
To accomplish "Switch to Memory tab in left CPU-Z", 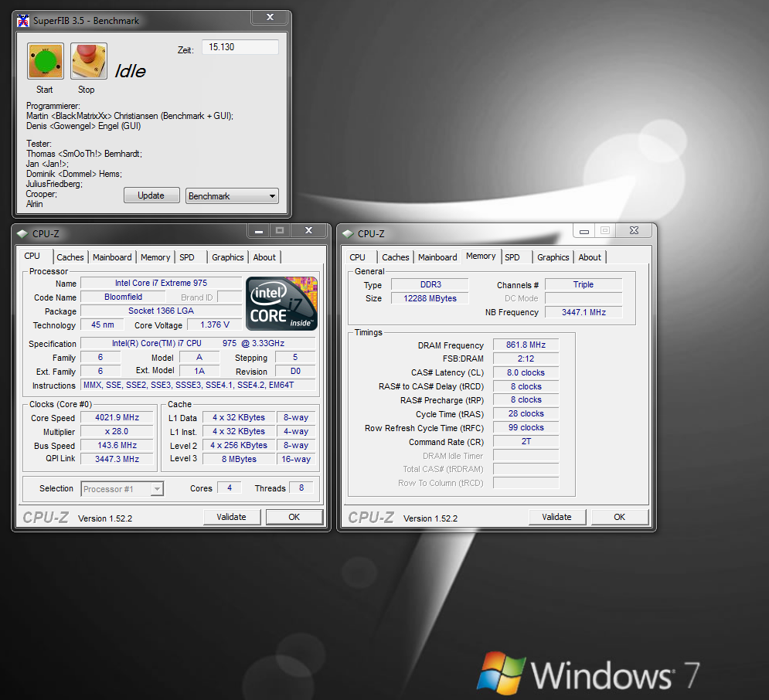I will click(x=155, y=257).
